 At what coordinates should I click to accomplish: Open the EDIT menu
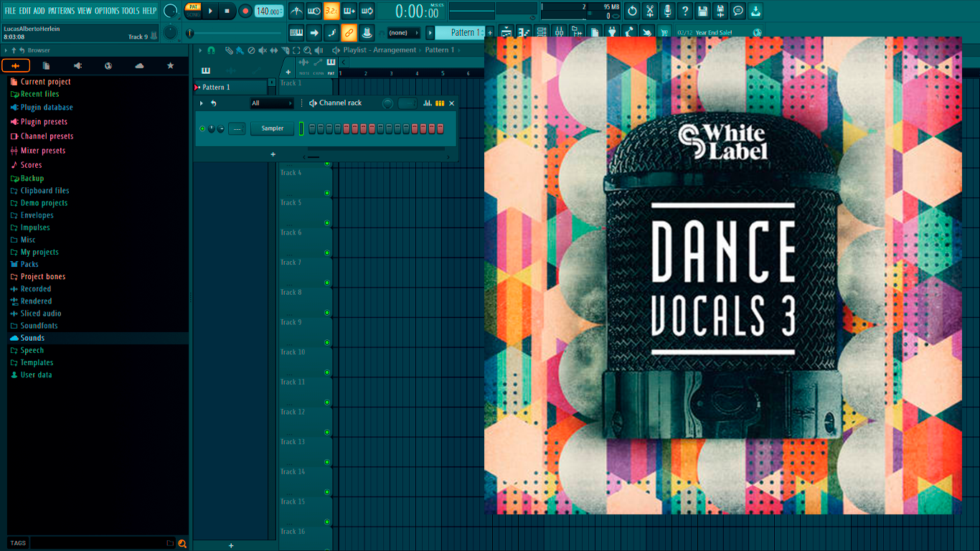click(x=25, y=11)
